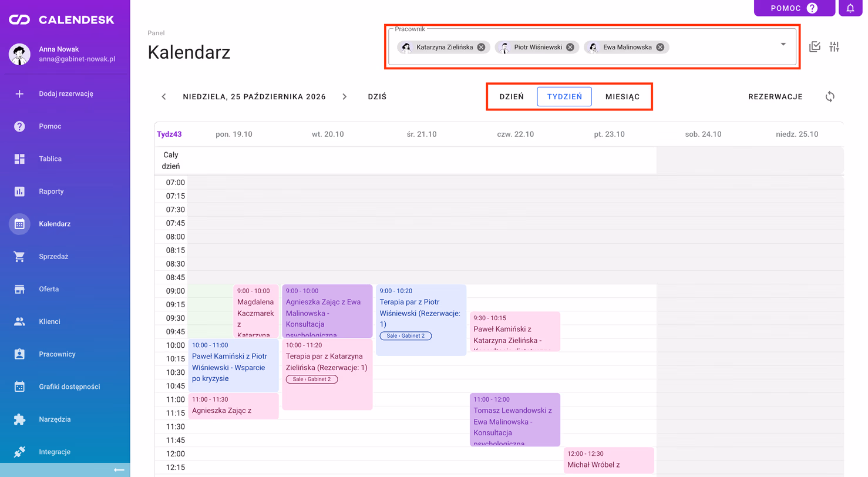
Task: Open Paweł Kamiński 9:30 - 10:15 booking
Action: coord(515,331)
